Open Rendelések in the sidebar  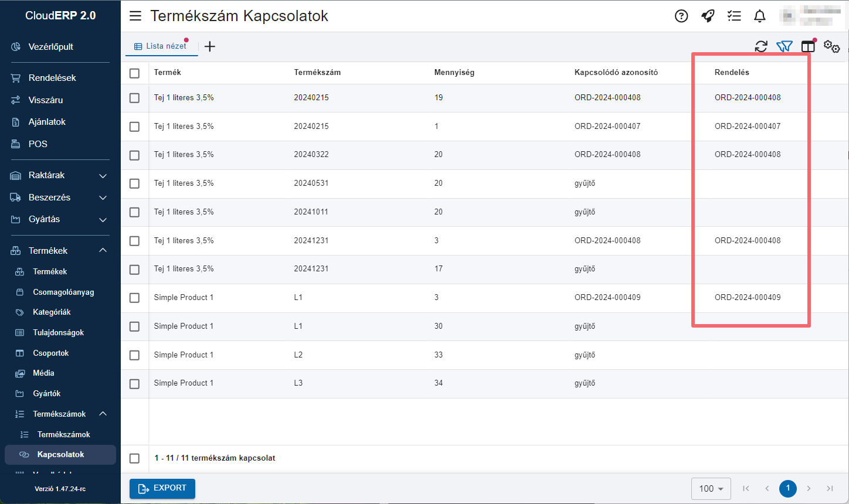(52, 78)
